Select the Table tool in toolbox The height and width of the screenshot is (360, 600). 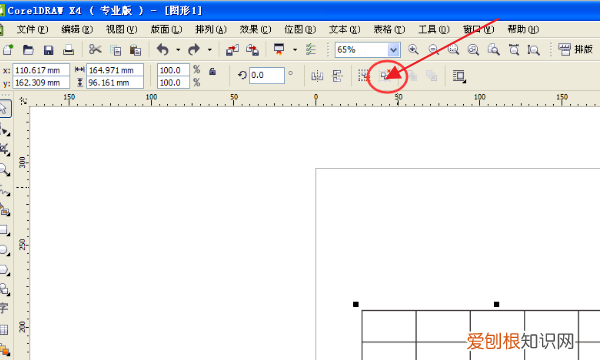pos(4,330)
